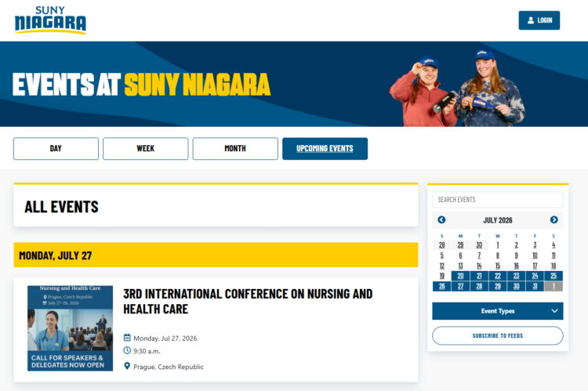Select July 10 in the calendar

(535, 255)
